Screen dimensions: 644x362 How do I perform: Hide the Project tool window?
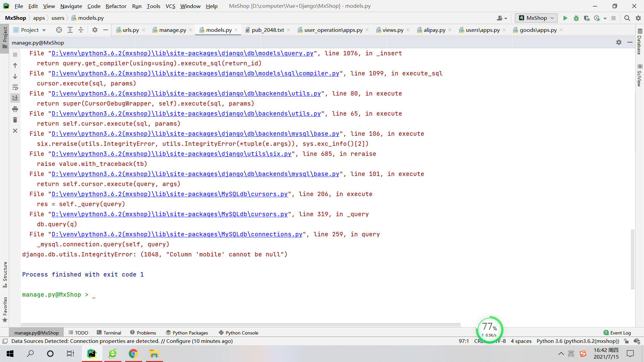106,30
